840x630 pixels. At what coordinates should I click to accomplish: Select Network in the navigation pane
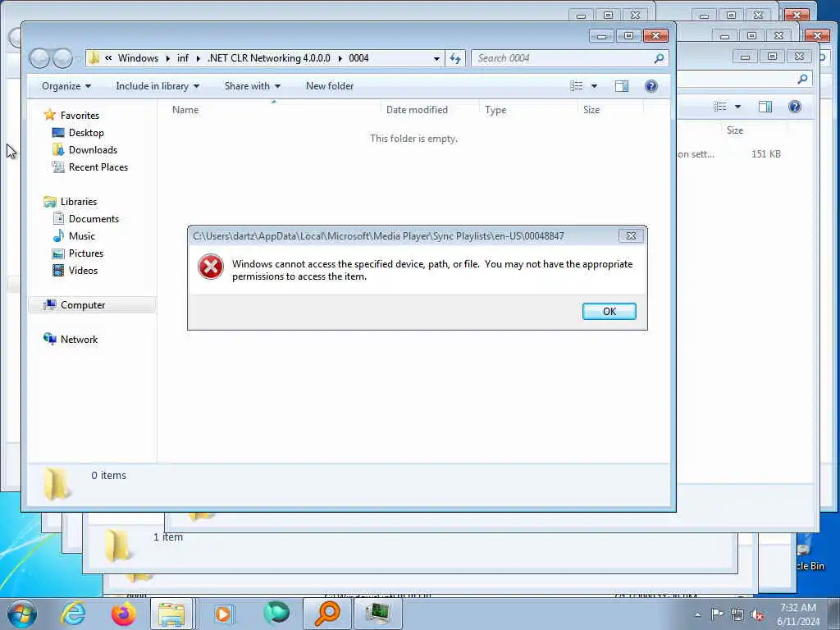[79, 339]
